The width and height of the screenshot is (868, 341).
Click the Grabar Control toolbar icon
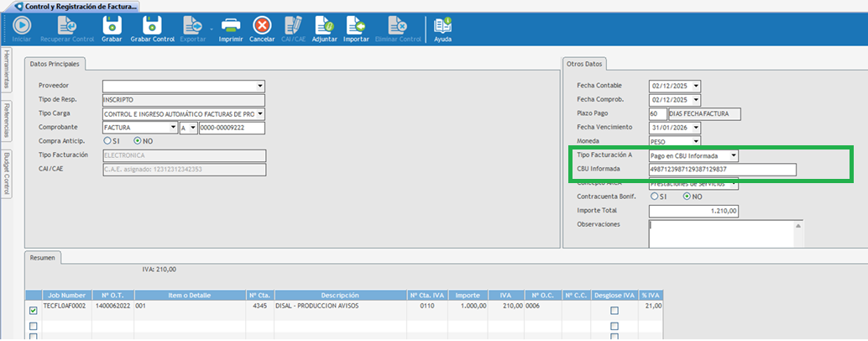click(x=152, y=26)
